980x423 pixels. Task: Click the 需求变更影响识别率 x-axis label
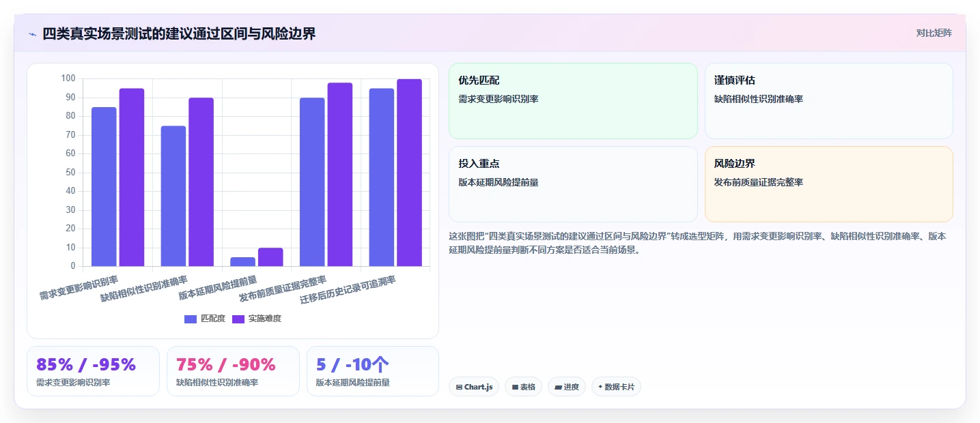pos(79,288)
